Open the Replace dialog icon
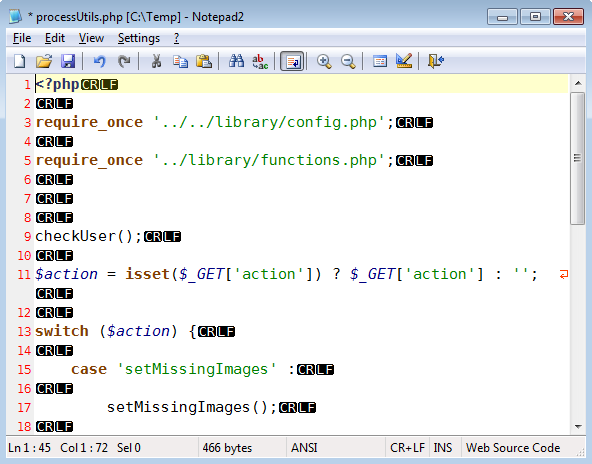 point(260,61)
